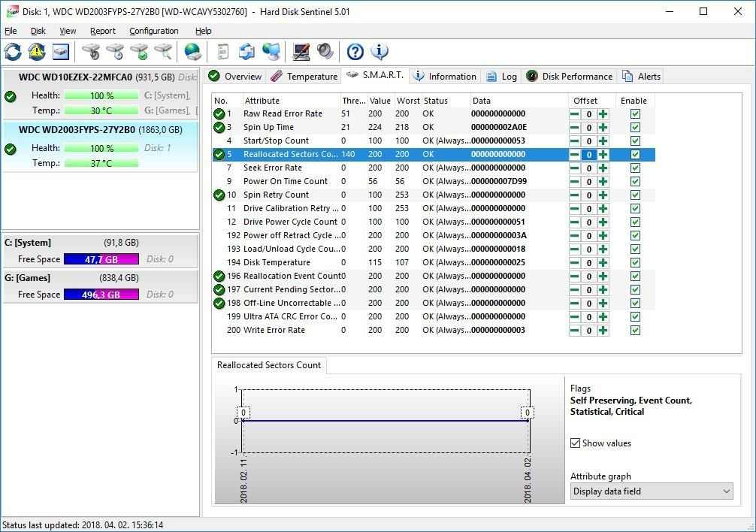Open the report document icon
The image size is (756, 532).
coord(222,52)
